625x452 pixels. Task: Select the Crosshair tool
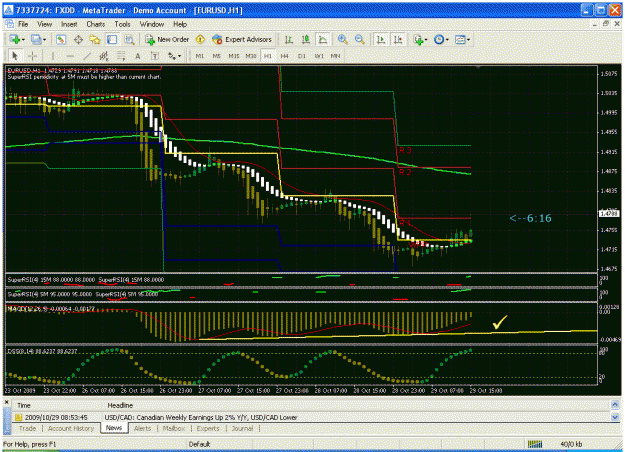click(33, 56)
